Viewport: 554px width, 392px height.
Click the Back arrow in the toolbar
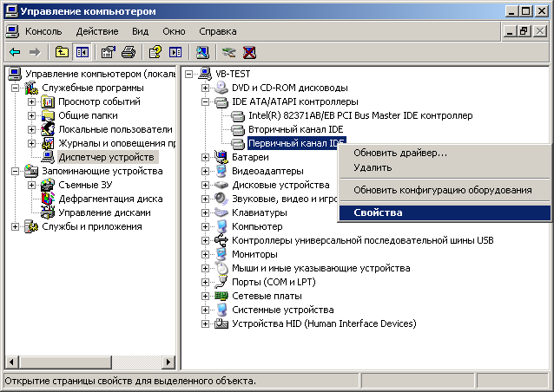pyautogui.click(x=15, y=52)
